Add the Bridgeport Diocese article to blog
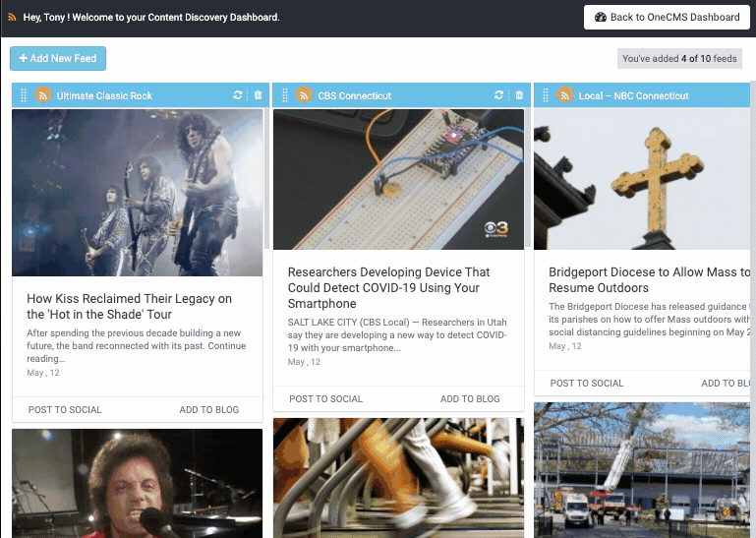This screenshot has width=756, height=538. point(726,384)
